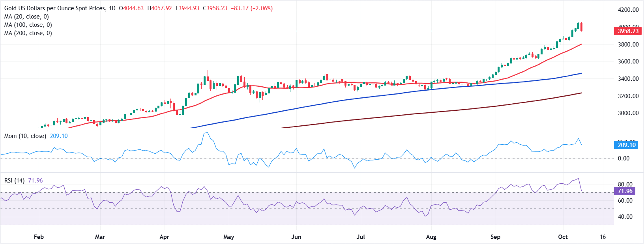Select the MA (200, close, 0) indicator label
644x244 pixels.
pos(28,33)
